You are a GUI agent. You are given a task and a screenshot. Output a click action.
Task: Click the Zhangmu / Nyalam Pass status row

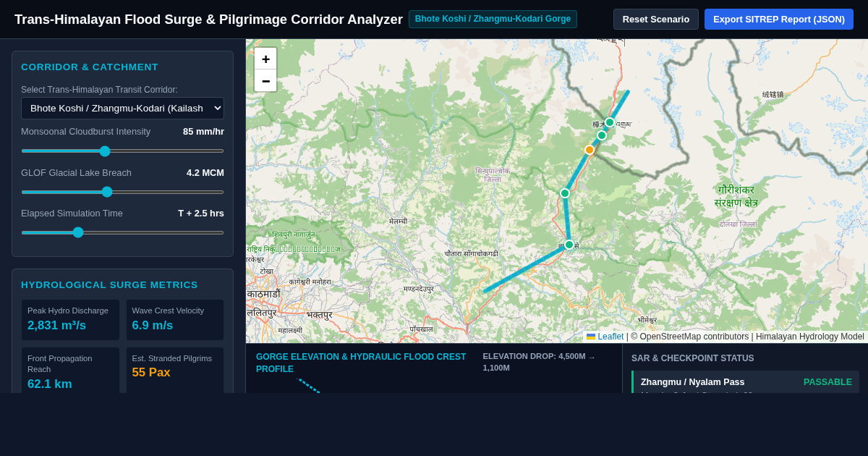pos(746,382)
